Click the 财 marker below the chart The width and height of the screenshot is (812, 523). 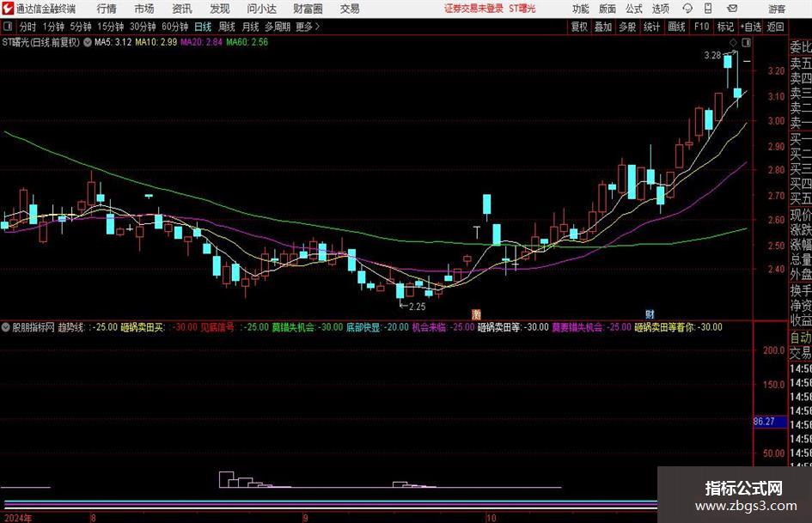pos(650,314)
